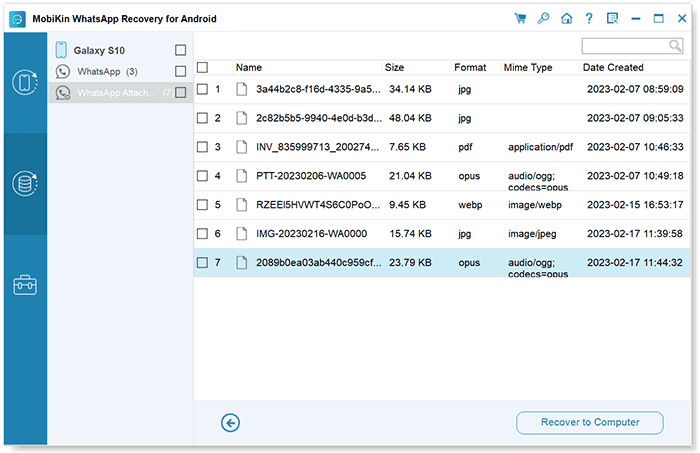Click file icon of 2089b0ea03ab440c959cf row
This screenshot has width=700, height=453.
click(242, 262)
